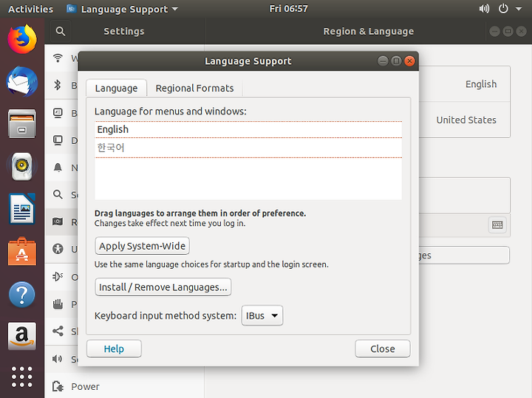Screen dimensions: 532x398
Task: Open the Activities overview
Action: (30, 9)
